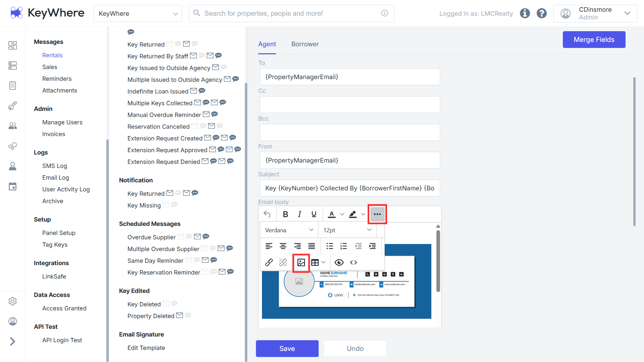Viewport: 644px width, 362px height.
Task: Select the Agent tab
Action: (x=267, y=44)
